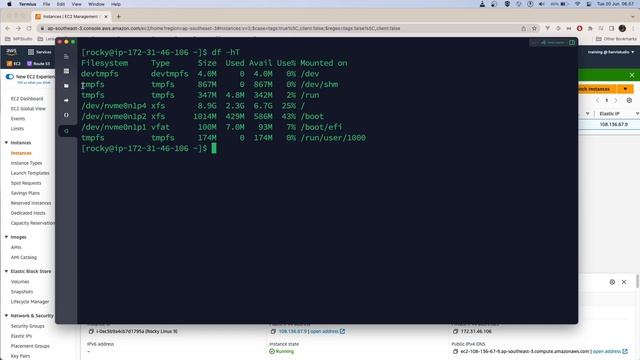
Task: Go to next page of instances table
Action: pos(616,100)
